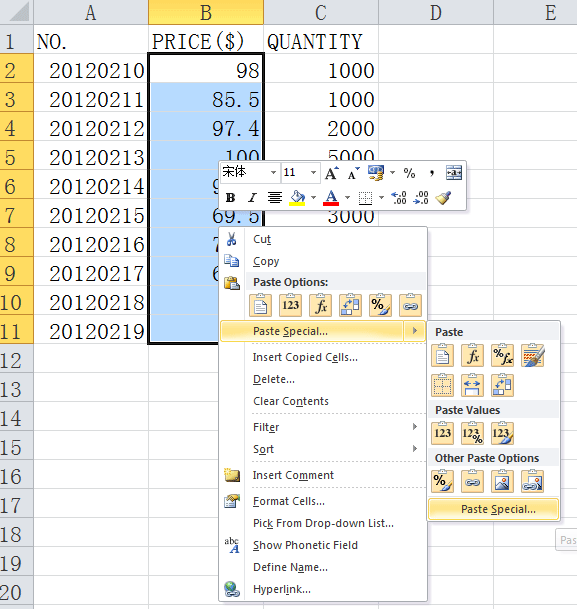Toggle Bold in mini toolbar
The height and width of the screenshot is (609, 577).
click(230, 198)
